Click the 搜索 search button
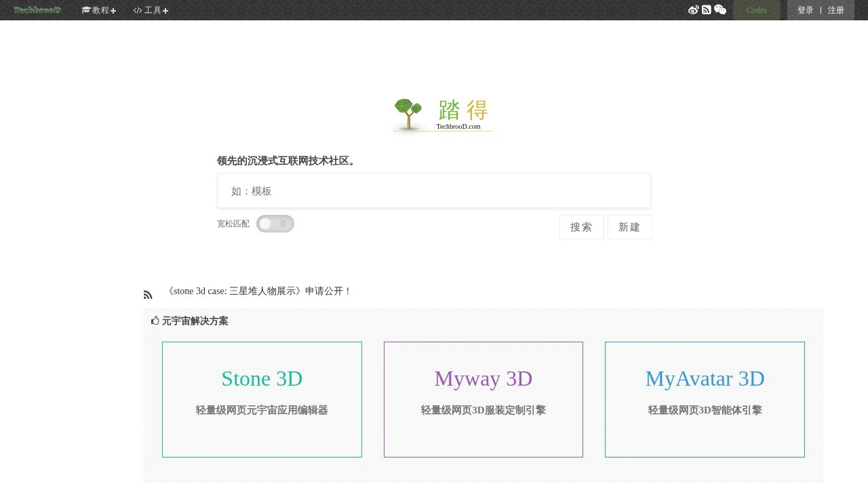 581,227
